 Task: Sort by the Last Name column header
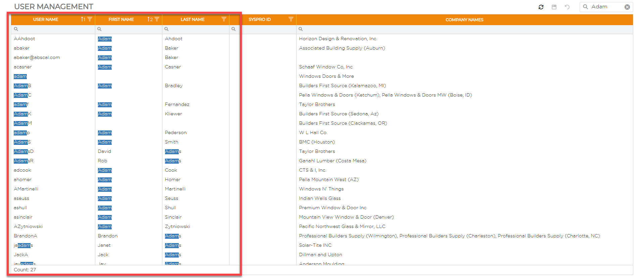point(193,19)
